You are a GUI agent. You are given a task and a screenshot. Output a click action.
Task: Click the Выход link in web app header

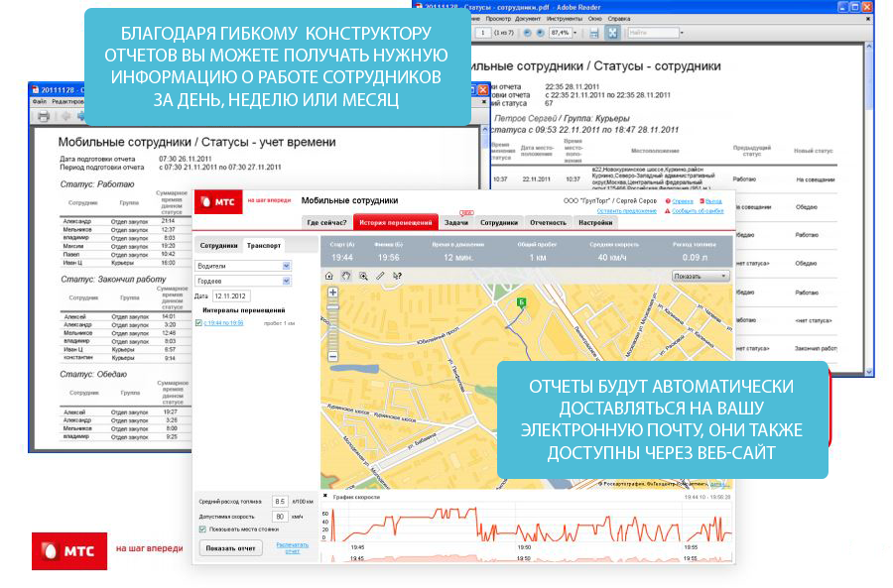(713, 201)
